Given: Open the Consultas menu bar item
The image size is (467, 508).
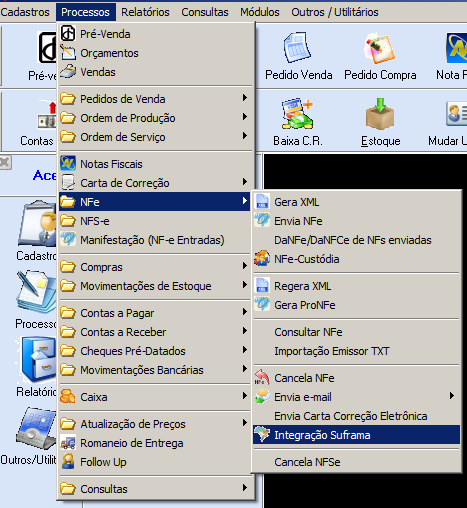Looking at the screenshot, I should coord(205,12).
